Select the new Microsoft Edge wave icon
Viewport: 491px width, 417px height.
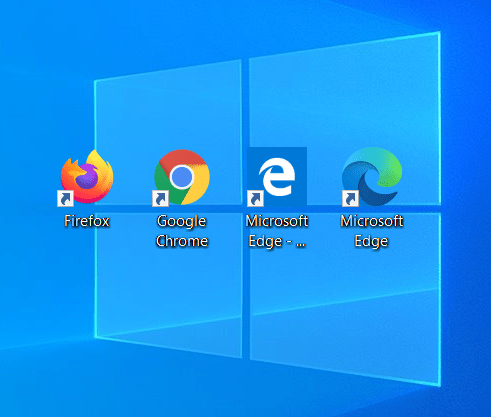click(372, 177)
